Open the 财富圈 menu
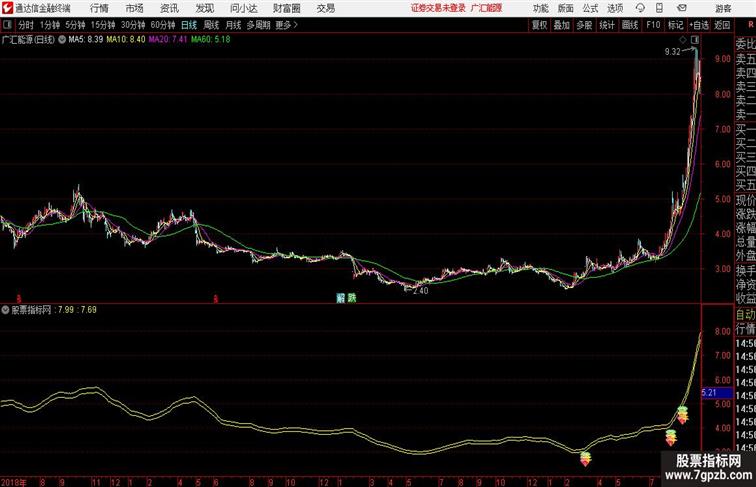 tap(287, 8)
